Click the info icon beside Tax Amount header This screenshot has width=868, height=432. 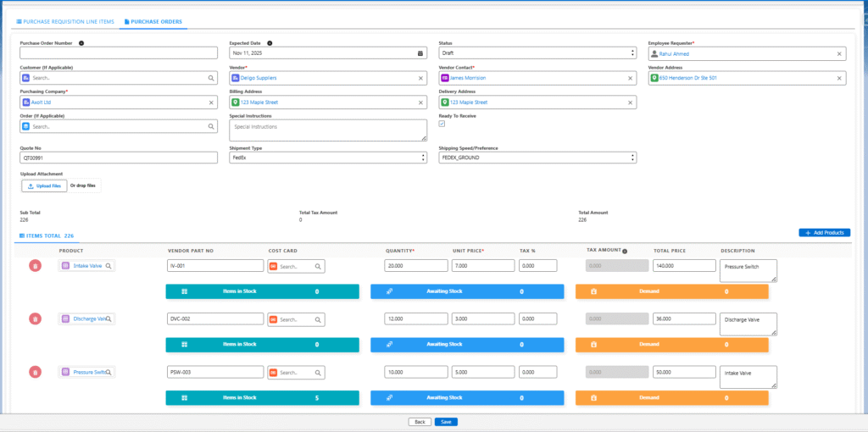tap(625, 251)
